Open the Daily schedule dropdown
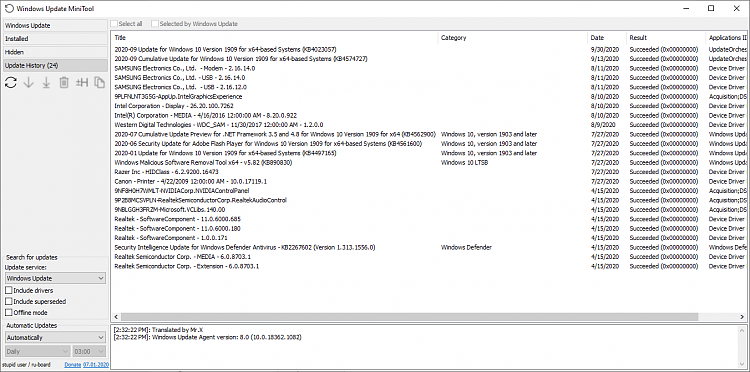Image resolution: width=750 pixels, height=372 pixels. (37, 351)
